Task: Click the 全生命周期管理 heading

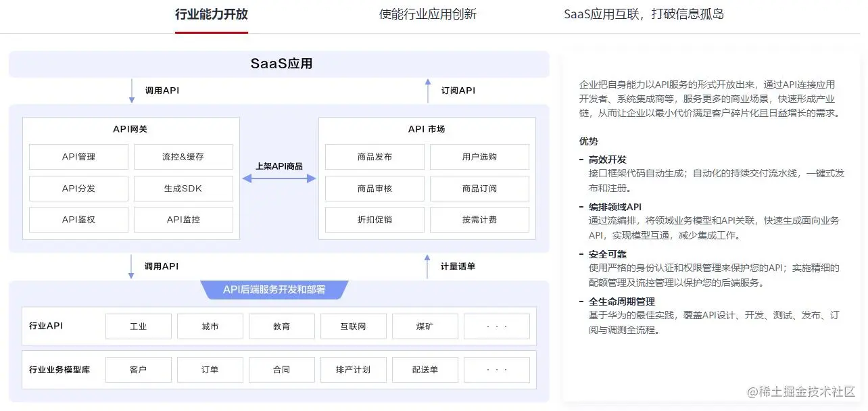Action: coord(622,301)
